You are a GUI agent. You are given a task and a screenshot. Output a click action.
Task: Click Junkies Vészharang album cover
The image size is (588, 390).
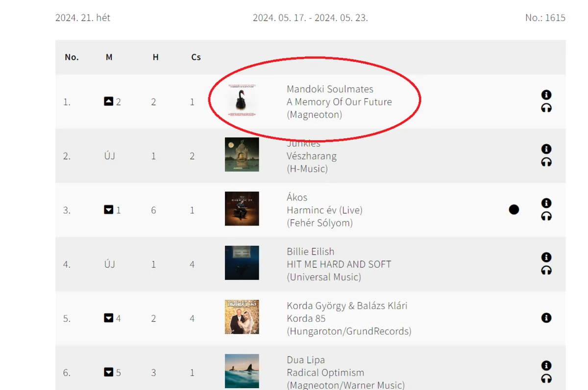[242, 155]
